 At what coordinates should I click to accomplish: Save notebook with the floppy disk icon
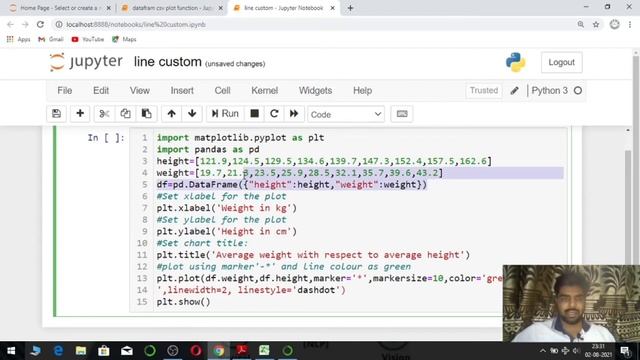coord(56,114)
